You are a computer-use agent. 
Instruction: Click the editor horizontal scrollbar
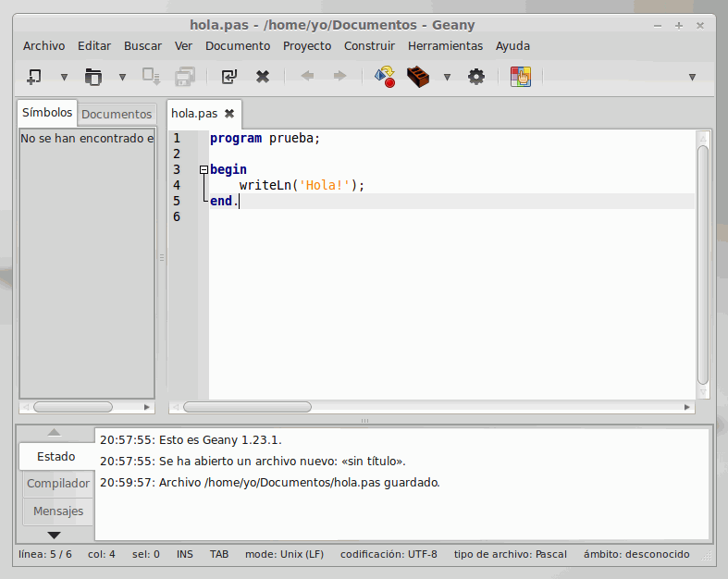click(247, 407)
